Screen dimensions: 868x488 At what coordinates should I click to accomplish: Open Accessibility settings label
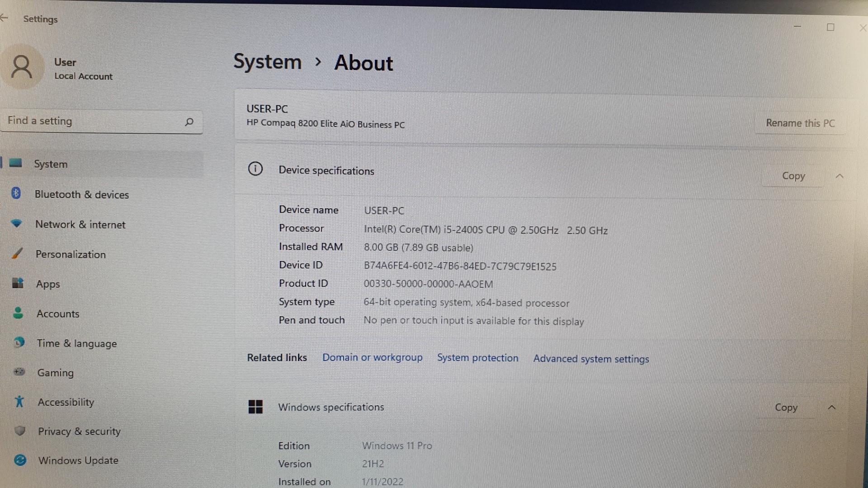point(66,402)
